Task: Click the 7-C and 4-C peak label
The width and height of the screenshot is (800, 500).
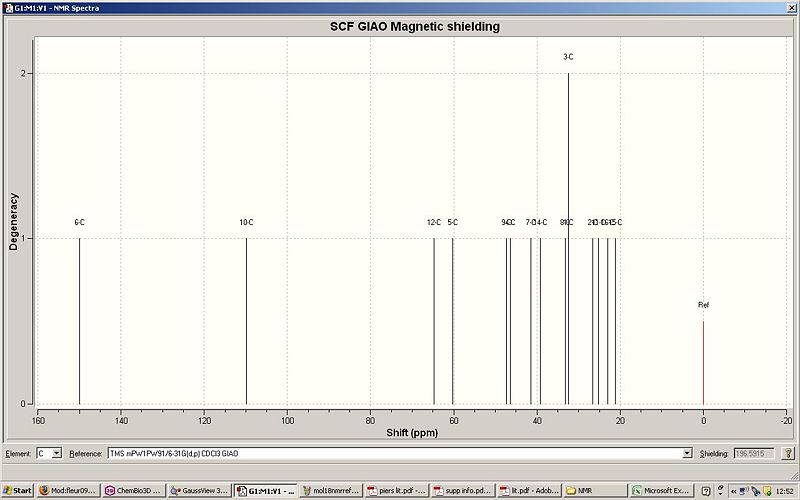Action: coord(536,222)
